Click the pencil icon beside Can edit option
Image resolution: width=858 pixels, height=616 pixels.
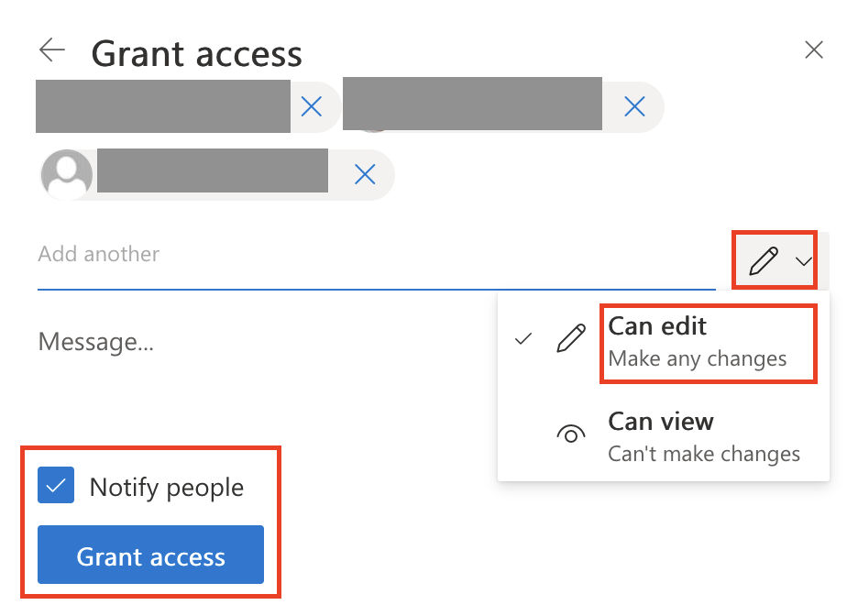point(570,338)
